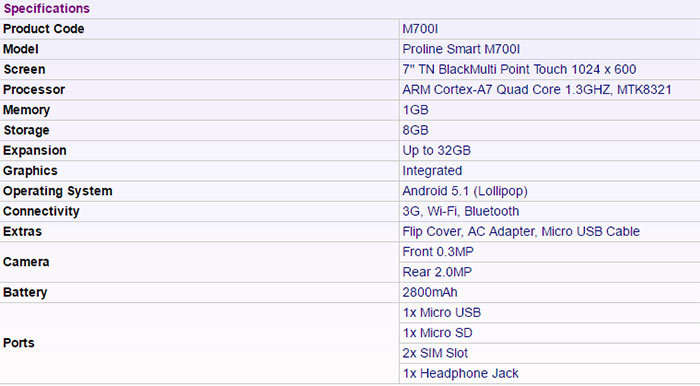
Task: Select the Memory 1GB value
Action: pyautogui.click(x=416, y=110)
